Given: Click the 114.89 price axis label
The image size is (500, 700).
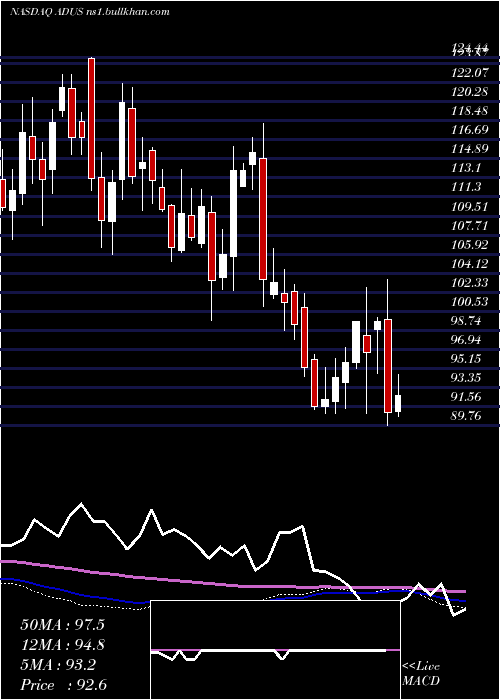Looking at the screenshot, I should (471, 149).
